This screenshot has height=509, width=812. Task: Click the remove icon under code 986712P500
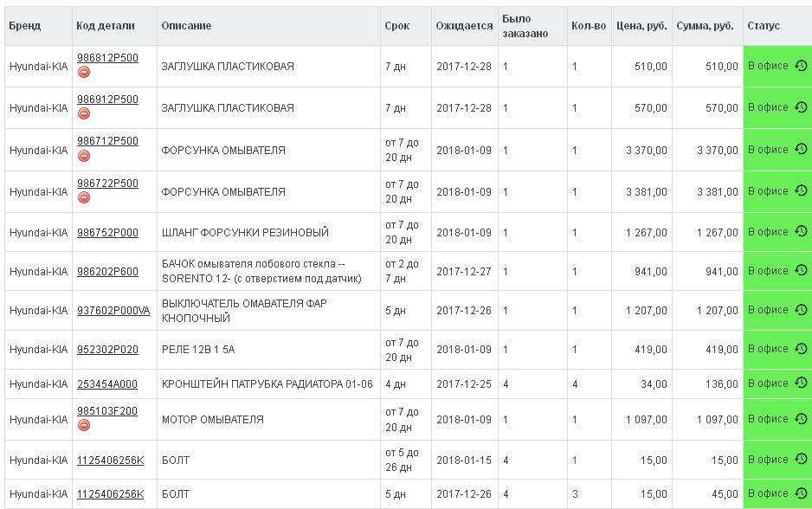[x=82, y=157]
